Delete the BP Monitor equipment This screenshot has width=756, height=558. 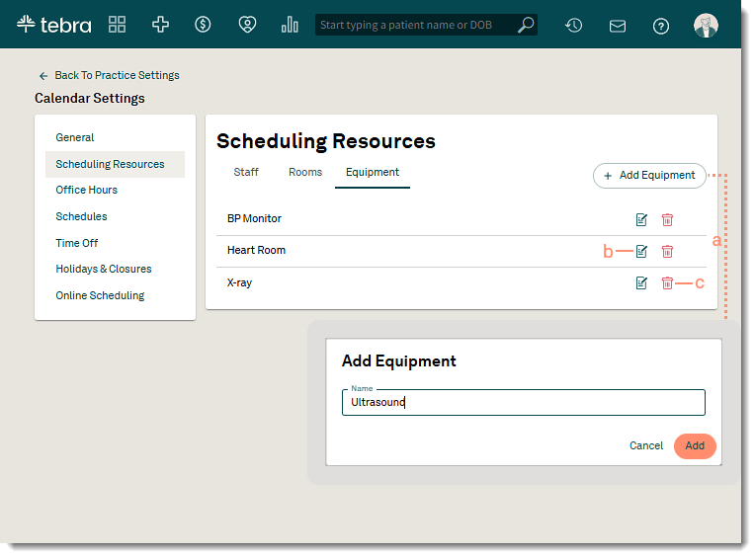(x=667, y=219)
